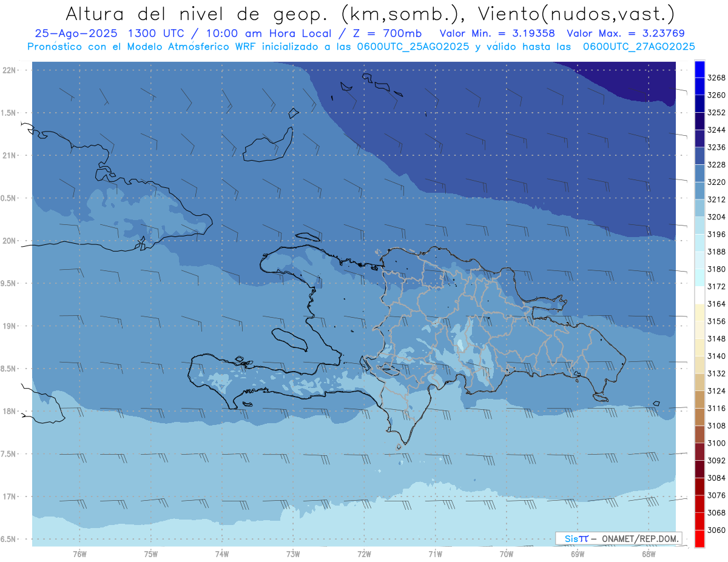Pick the tan swatch between 3116 and 3124

[699, 400]
